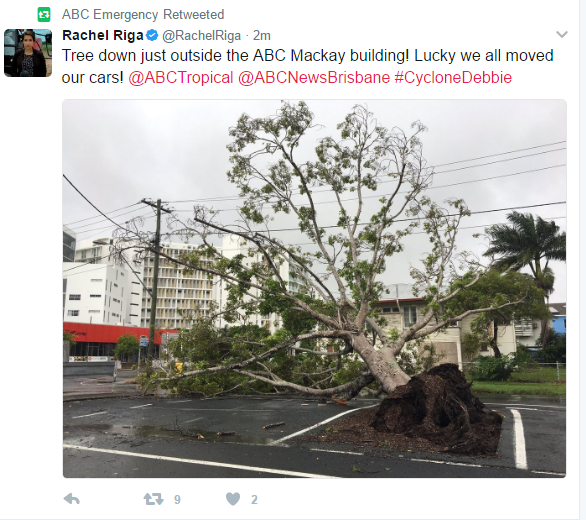Open the #CycloneDebbie hashtag
Screen dimensions: 586x520
coord(453,78)
